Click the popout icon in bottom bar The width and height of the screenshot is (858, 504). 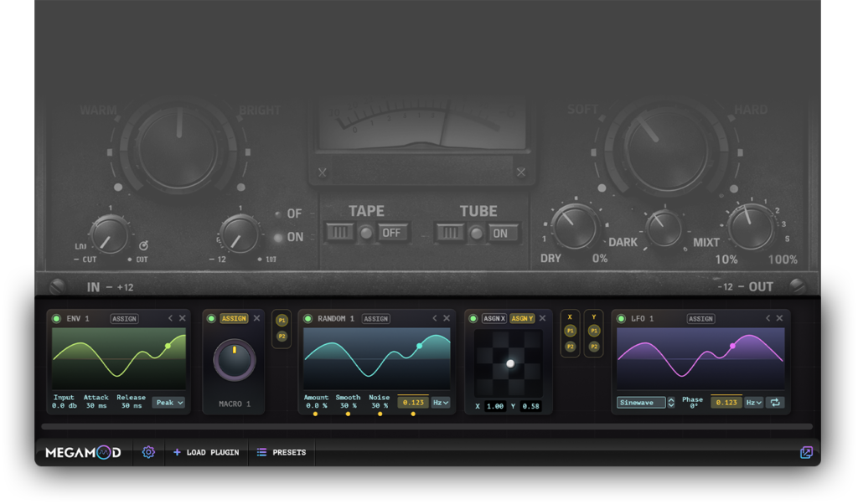tap(806, 452)
